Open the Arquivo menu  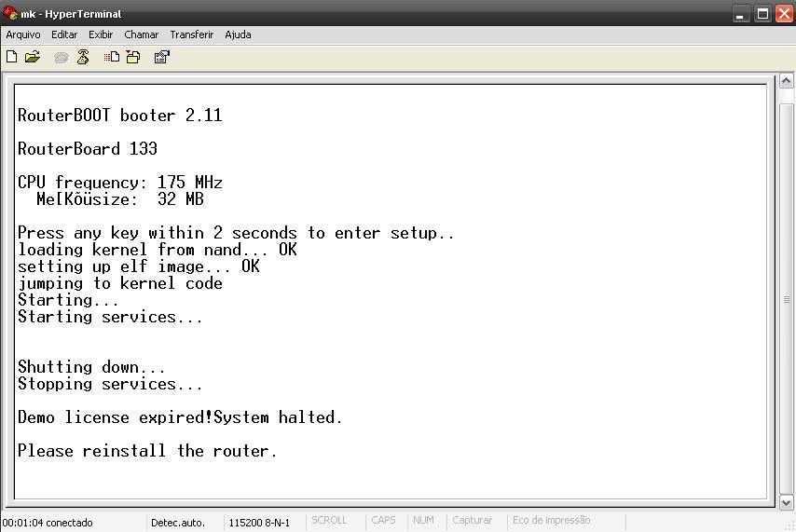23,34
